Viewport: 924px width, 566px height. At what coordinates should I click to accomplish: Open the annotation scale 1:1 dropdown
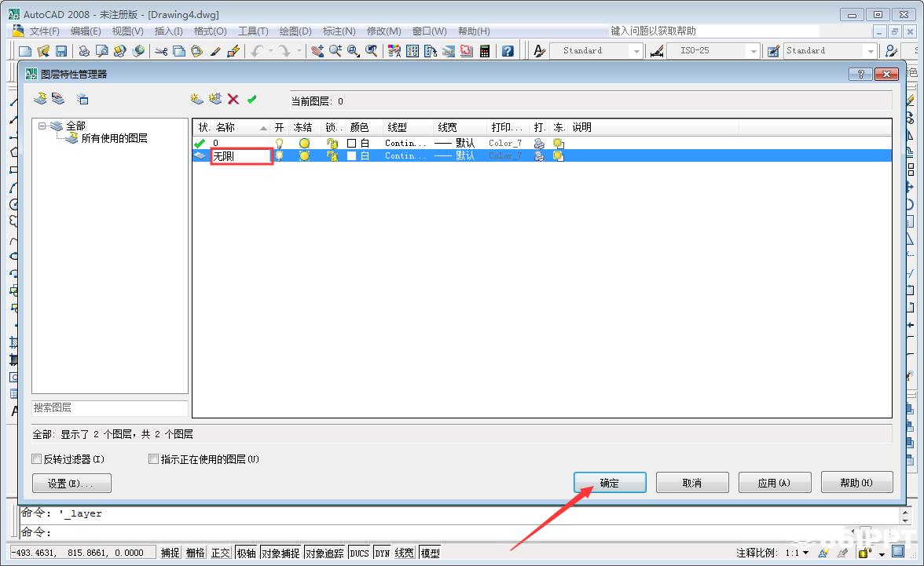pos(805,553)
